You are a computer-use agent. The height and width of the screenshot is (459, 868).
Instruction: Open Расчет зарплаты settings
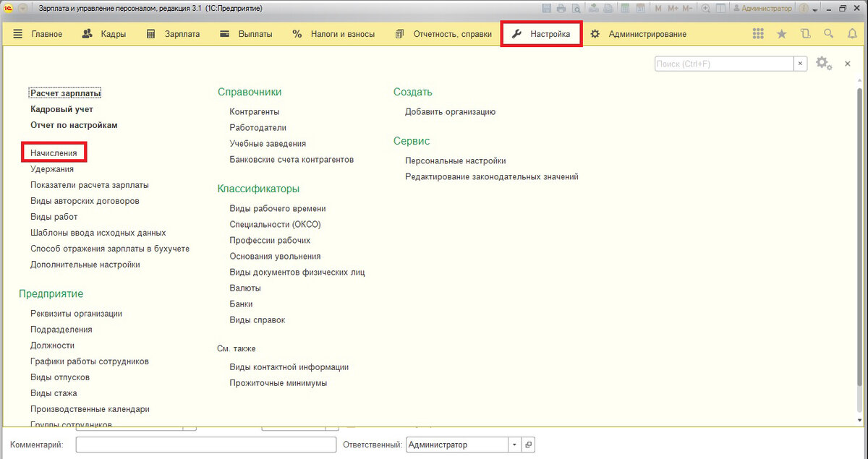[65, 93]
